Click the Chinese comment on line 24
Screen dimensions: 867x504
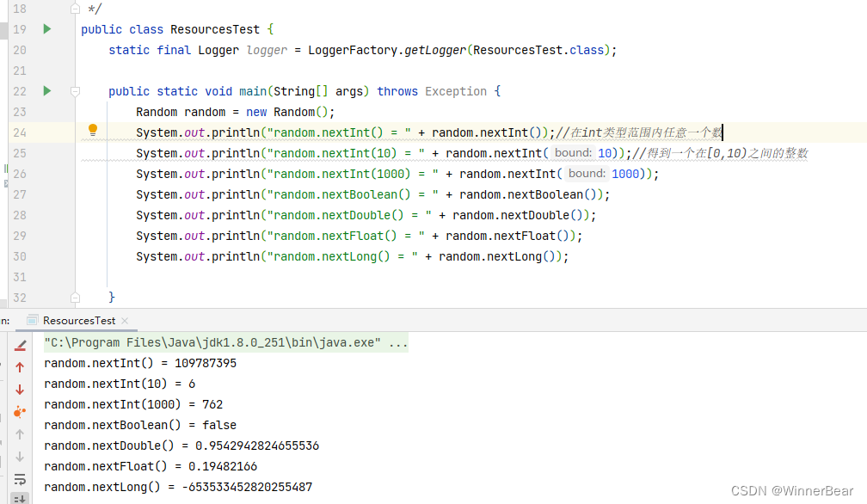coord(638,132)
